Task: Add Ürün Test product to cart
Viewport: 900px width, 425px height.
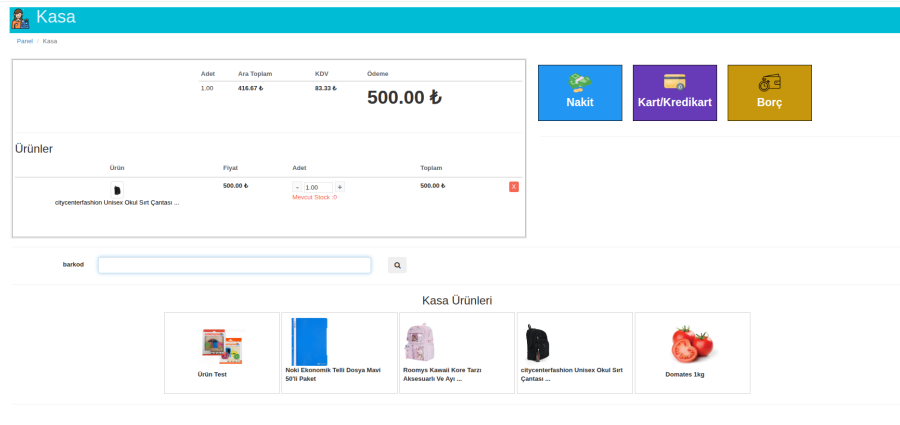Action: click(x=221, y=352)
